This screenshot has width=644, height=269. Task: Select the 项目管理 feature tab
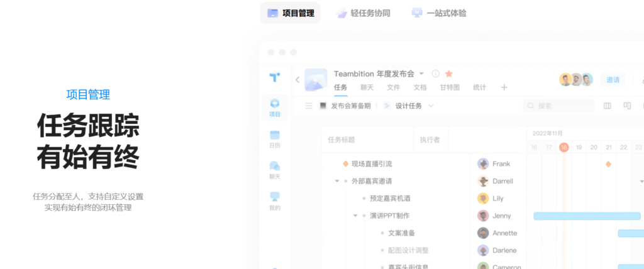pyautogui.click(x=290, y=13)
